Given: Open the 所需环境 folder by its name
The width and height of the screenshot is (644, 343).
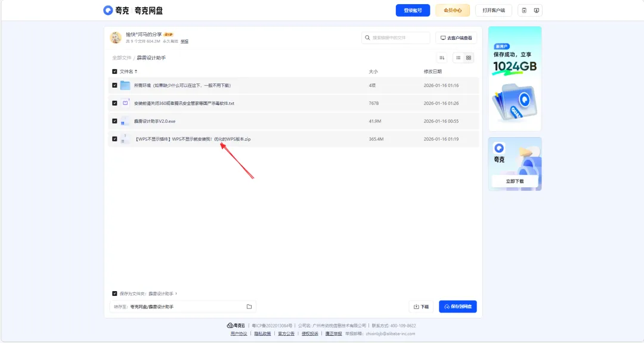Looking at the screenshot, I should pos(183,85).
